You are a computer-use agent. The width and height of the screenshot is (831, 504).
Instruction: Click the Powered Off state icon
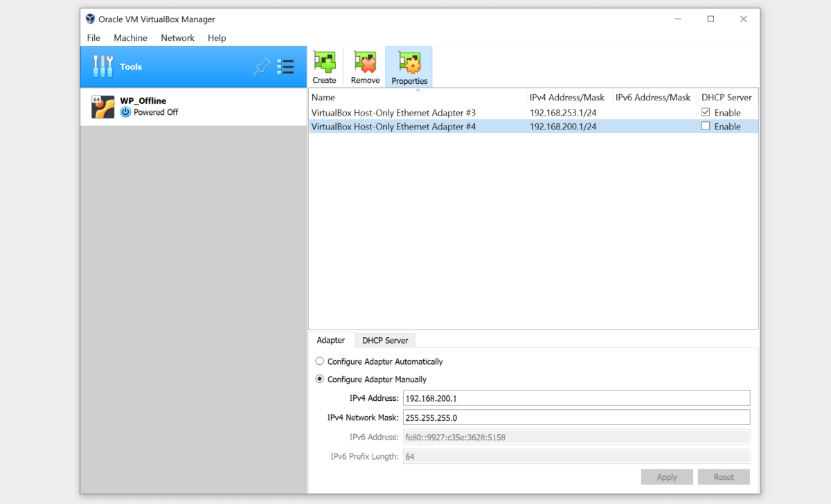(x=125, y=112)
